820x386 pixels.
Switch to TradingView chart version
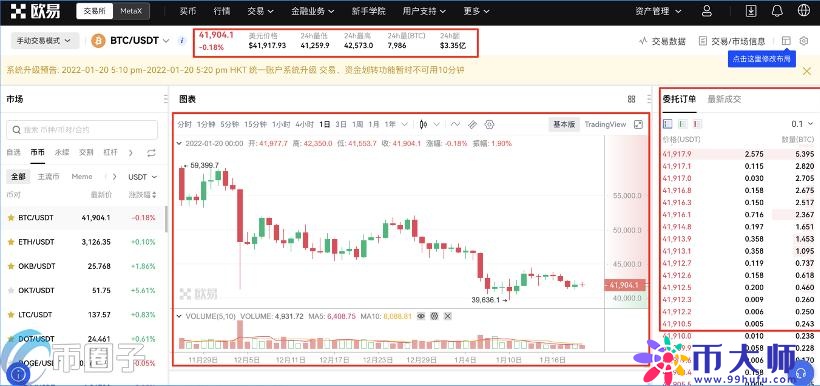(x=605, y=124)
